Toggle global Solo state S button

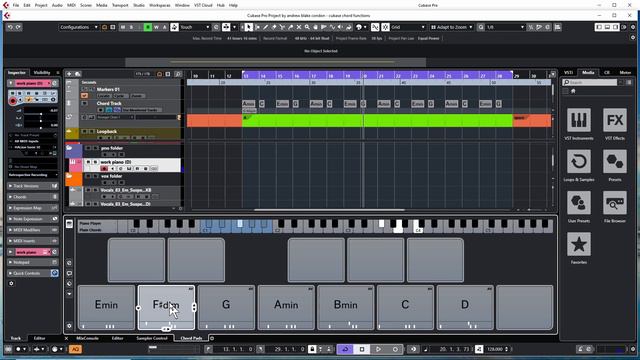click(131, 27)
